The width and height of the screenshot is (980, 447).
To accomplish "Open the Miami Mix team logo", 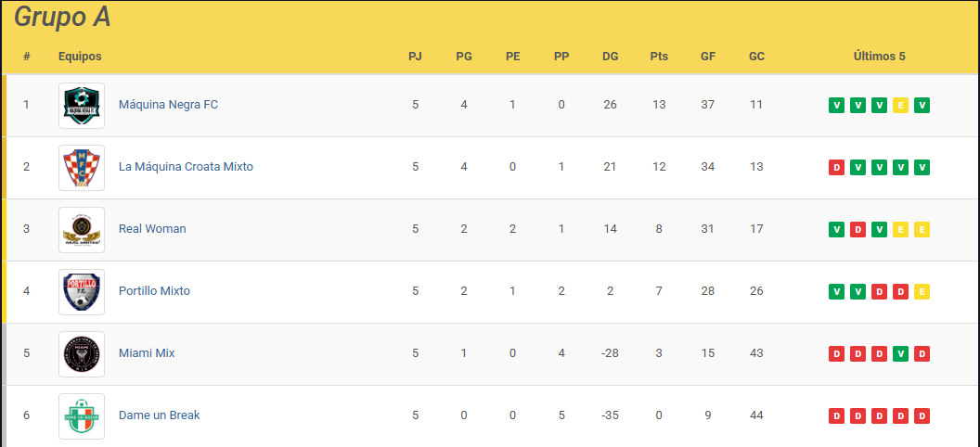I will click(x=82, y=354).
